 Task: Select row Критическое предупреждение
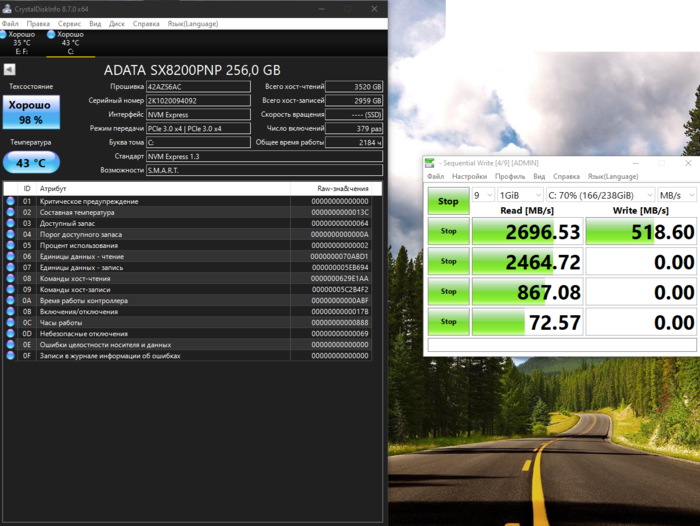[x=187, y=201]
